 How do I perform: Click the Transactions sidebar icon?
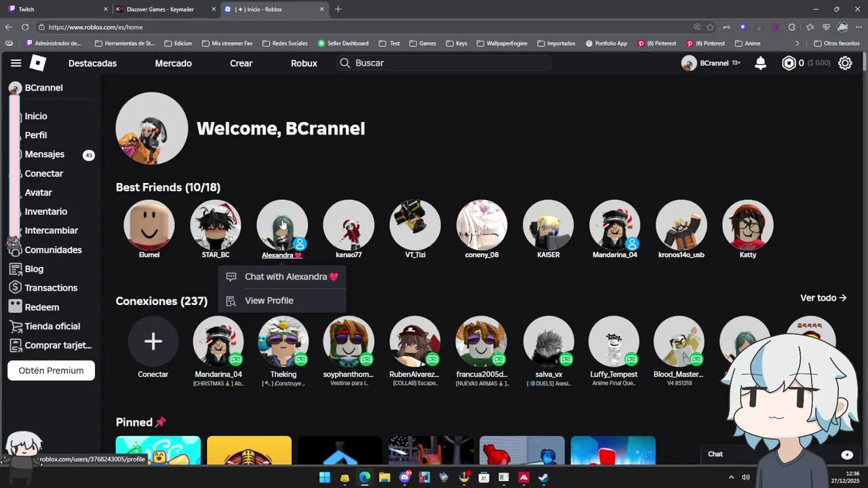pos(15,288)
